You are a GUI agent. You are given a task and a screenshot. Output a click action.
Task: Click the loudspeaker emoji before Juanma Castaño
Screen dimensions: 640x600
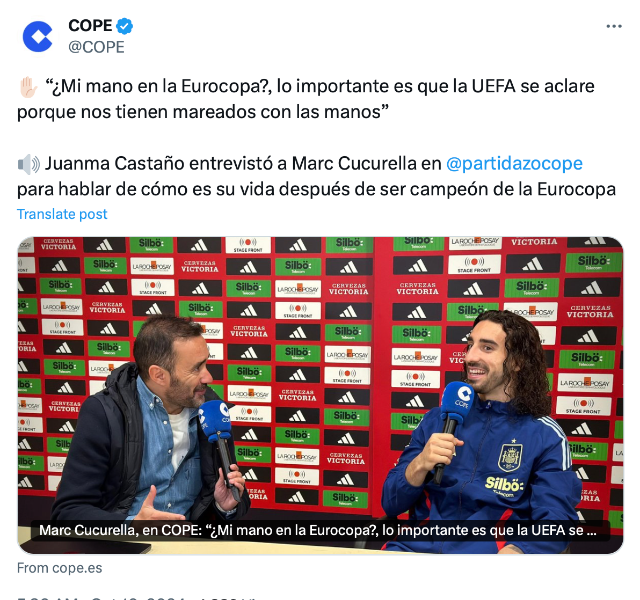tap(29, 164)
